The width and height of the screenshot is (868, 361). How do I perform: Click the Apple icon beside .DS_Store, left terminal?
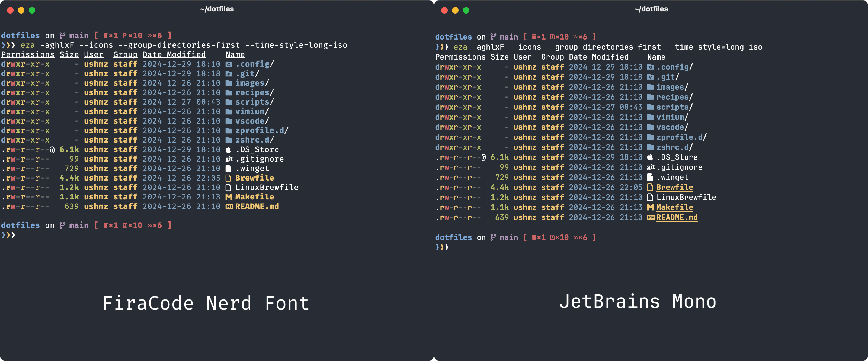click(x=228, y=150)
